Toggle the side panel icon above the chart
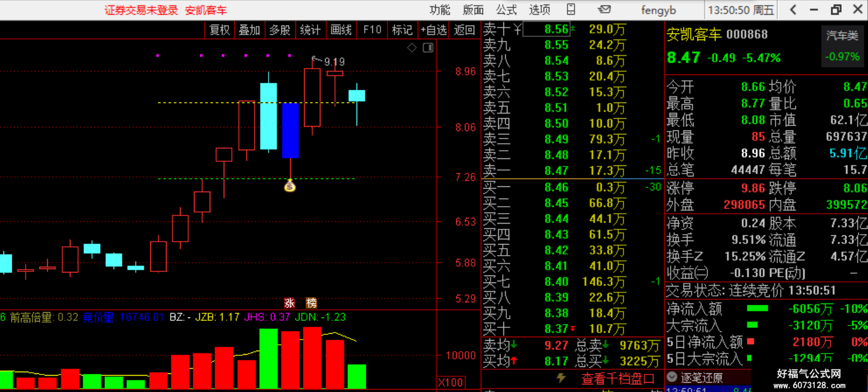Screen dimensions: 868x392 tap(428, 48)
